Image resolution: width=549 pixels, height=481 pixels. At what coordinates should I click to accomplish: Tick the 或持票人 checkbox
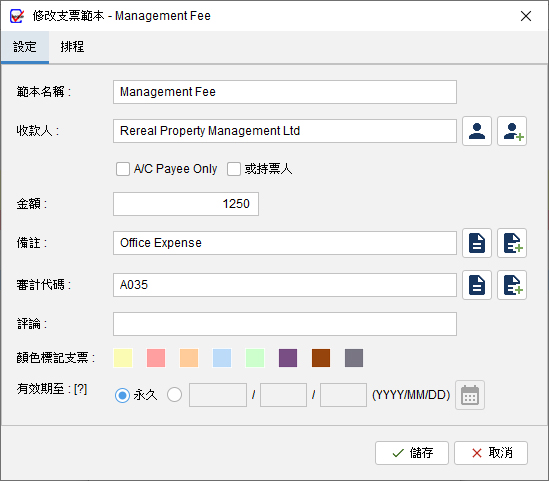pos(234,169)
